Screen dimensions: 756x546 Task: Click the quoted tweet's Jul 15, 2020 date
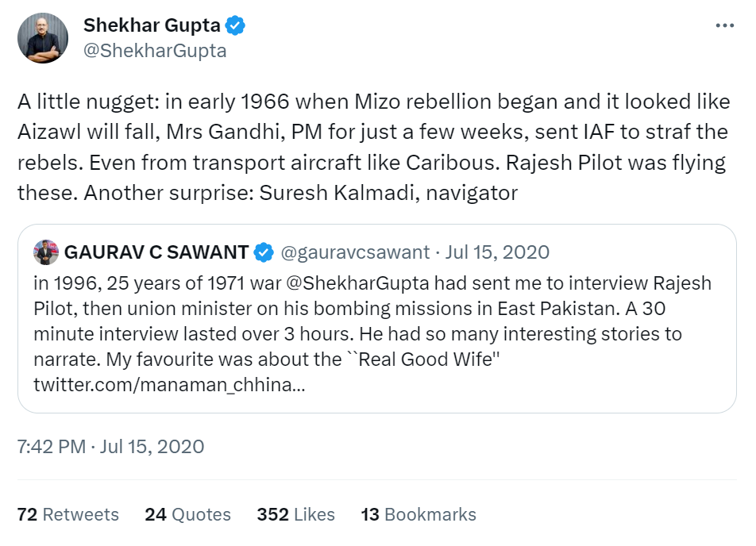(497, 252)
